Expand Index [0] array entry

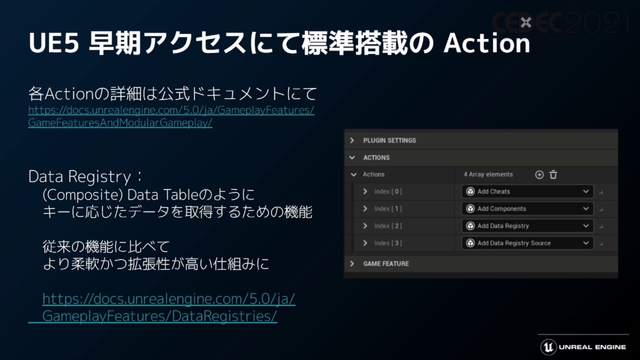point(365,191)
